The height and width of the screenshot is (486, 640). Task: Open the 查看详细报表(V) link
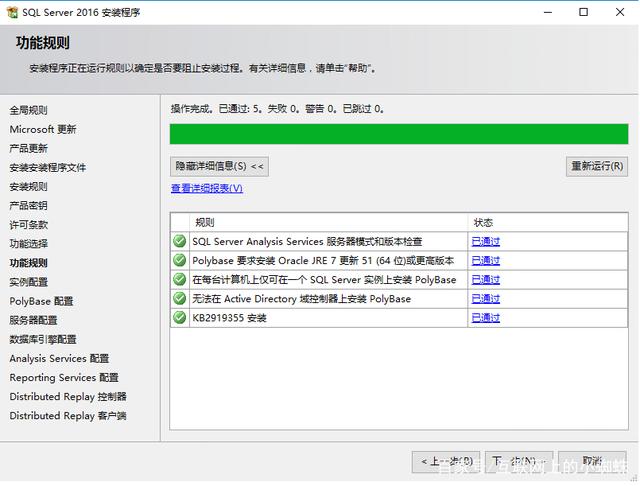(x=207, y=188)
